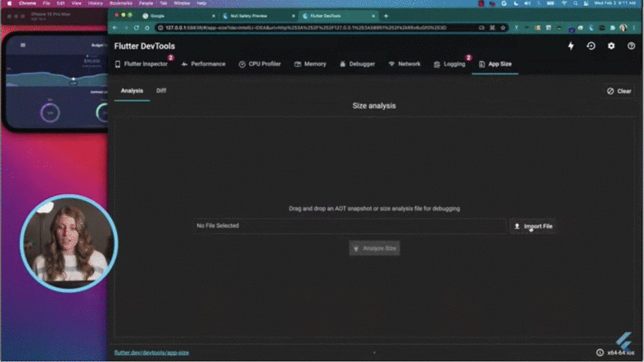Screen dimensions: 644x362
Task: Open flutter.dev/devtools/app-size link
Action: pos(152,353)
